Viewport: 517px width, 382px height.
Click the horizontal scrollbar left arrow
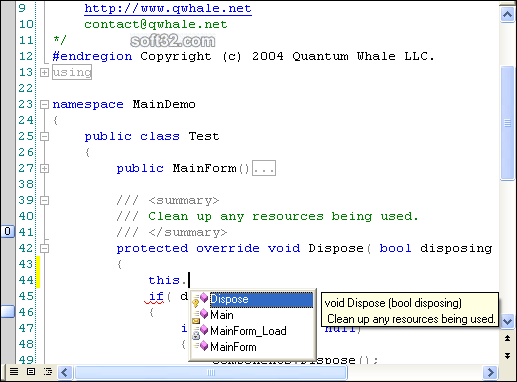point(65,372)
